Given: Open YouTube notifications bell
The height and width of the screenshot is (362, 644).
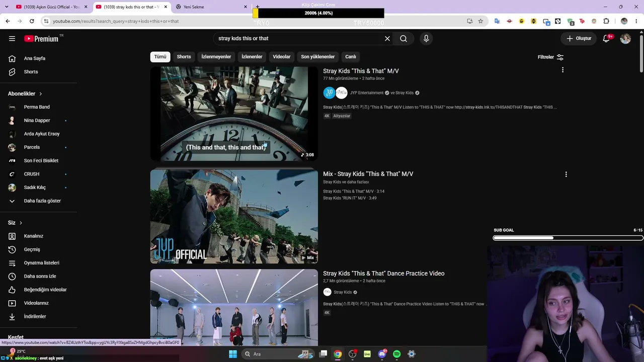Looking at the screenshot, I should click(x=606, y=38).
